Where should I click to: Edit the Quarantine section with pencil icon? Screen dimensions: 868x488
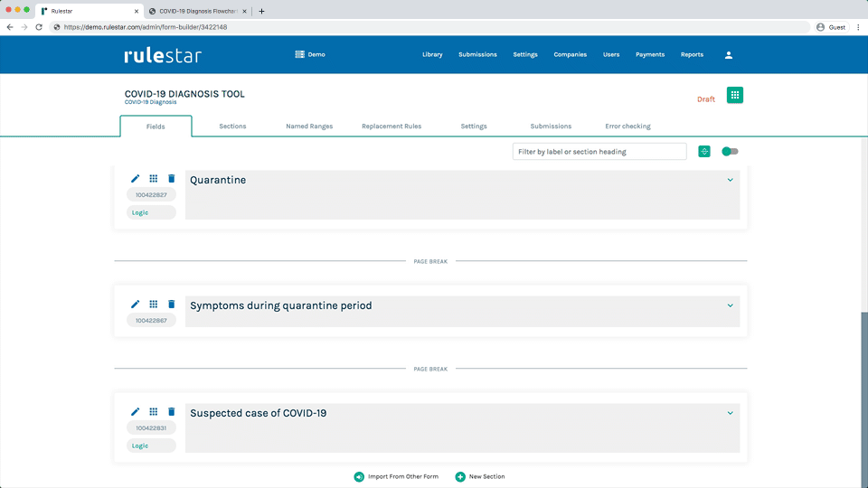pos(135,179)
